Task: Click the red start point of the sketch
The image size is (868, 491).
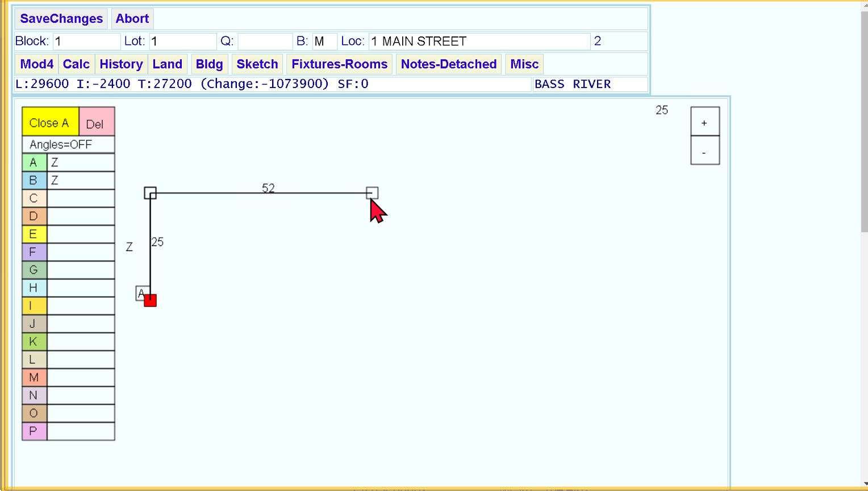Action: [x=150, y=301]
